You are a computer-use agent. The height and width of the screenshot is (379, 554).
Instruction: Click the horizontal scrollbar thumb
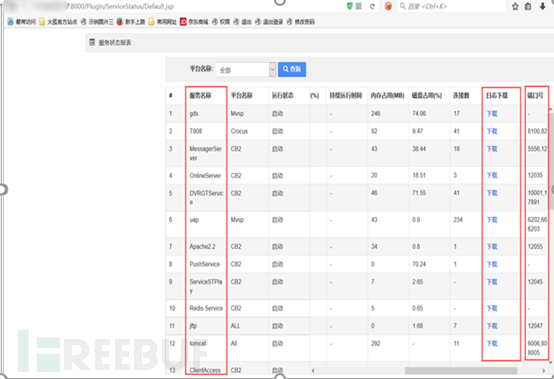point(461,371)
